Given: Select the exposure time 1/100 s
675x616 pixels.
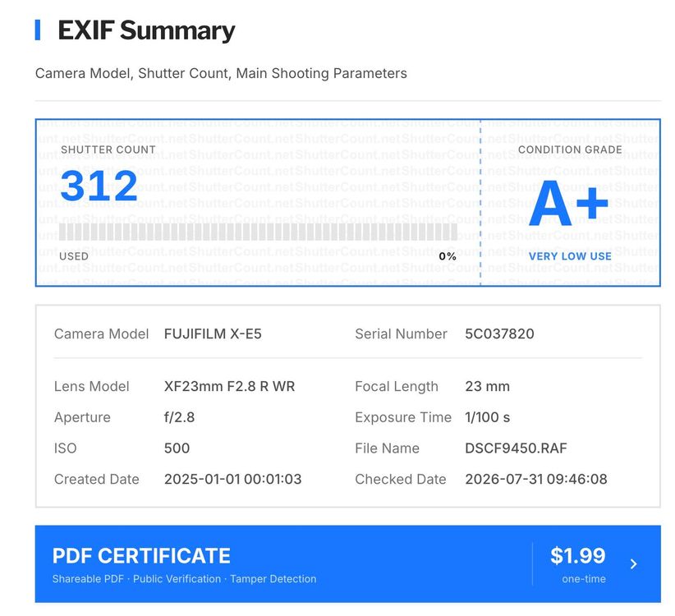Looking at the screenshot, I should pos(487,417).
